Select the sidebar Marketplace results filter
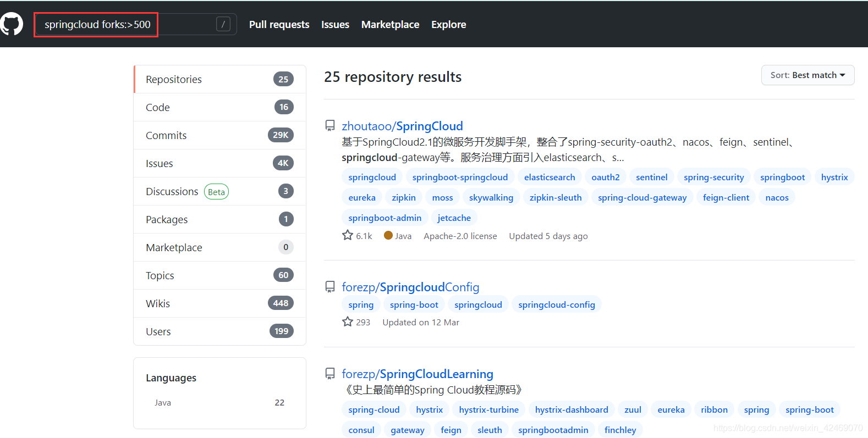Screen dimensions: 868x438 219,247
